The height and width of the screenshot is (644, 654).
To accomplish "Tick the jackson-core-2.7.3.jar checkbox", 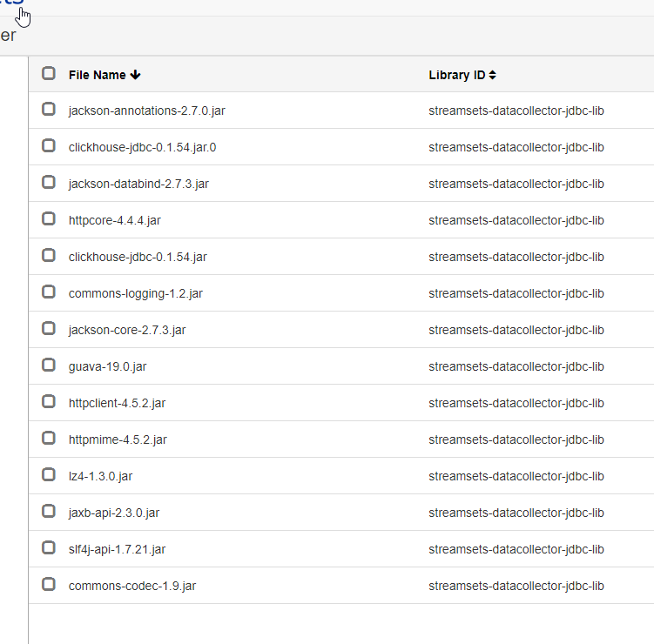I will click(x=49, y=328).
